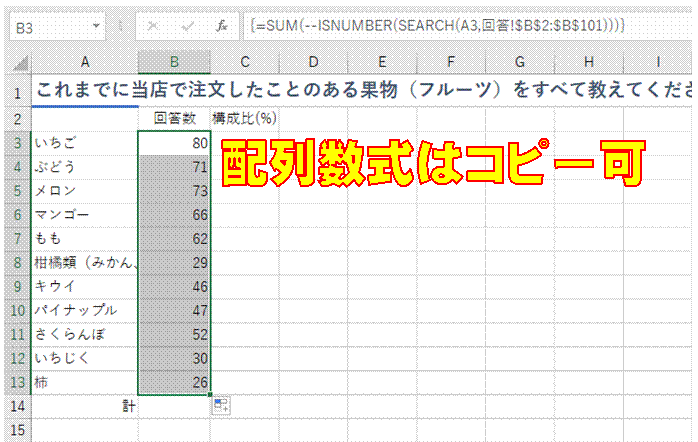The height and width of the screenshot is (442, 698).
Task: Select column A header
Action: coord(85,62)
